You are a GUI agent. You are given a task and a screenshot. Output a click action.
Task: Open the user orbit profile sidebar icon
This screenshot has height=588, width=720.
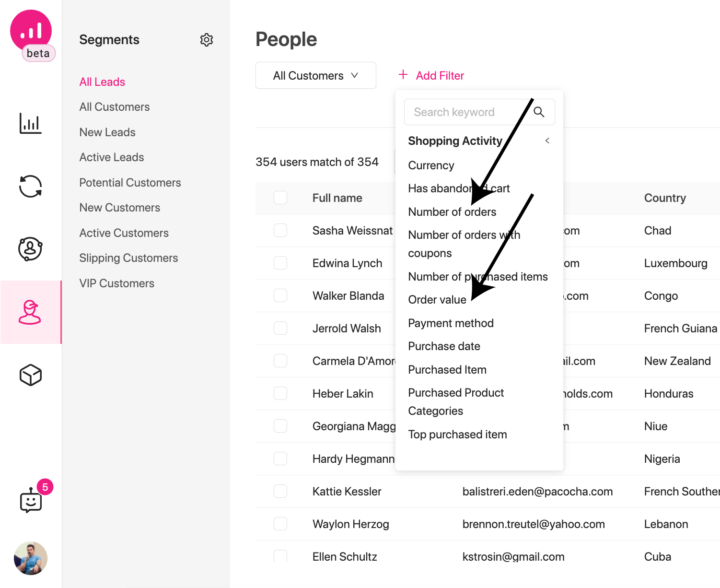tap(30, 249)
